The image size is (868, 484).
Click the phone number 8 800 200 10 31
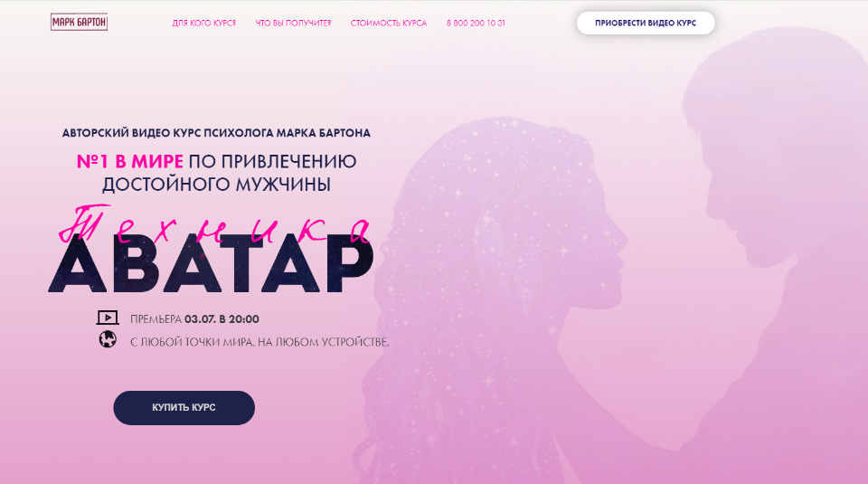point(476,24)
